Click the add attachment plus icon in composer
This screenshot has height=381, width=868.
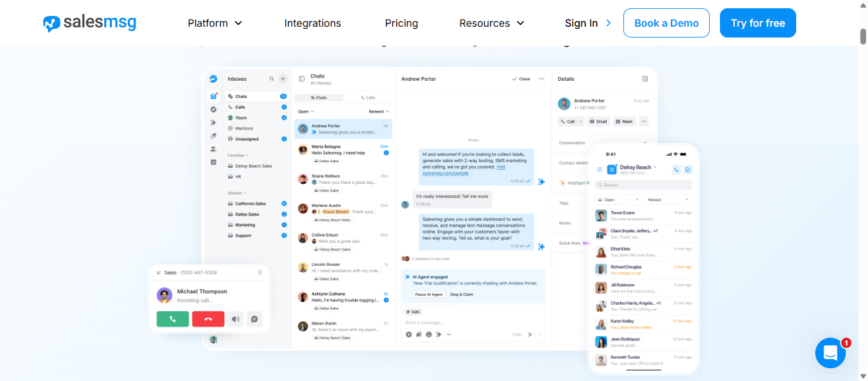pyautogui.click(x=409, y=335)
